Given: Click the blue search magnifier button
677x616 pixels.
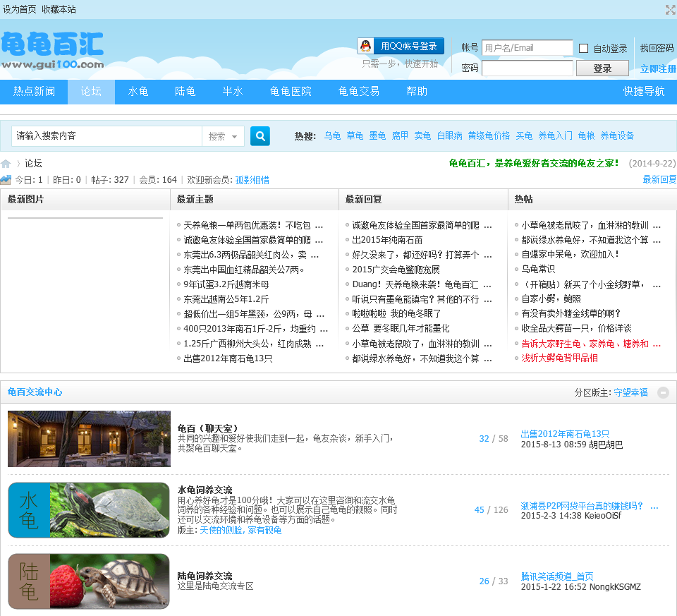Looking at the screenshot, I should (x=260, y=136).
